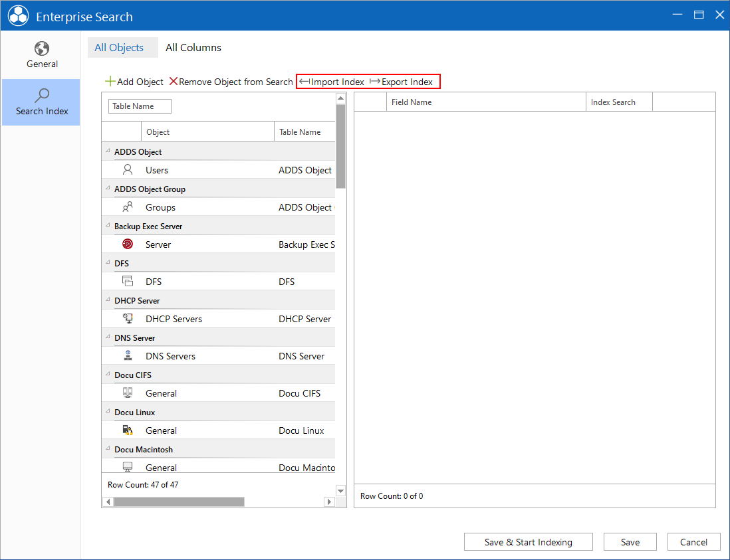This screenshot has height=560, width=730.
Task: Switch to the All Objects tab
Action: point(122,47)
